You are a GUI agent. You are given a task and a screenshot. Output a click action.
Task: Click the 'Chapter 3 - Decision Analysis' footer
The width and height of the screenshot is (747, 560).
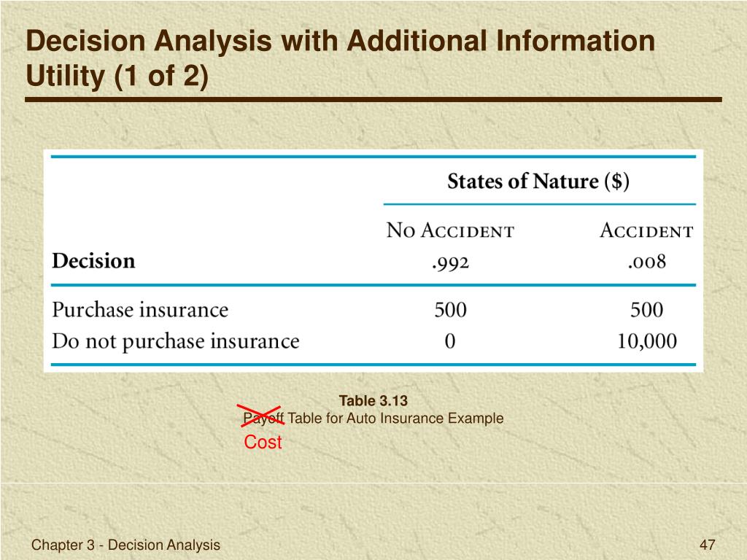[x=125, y=545]
